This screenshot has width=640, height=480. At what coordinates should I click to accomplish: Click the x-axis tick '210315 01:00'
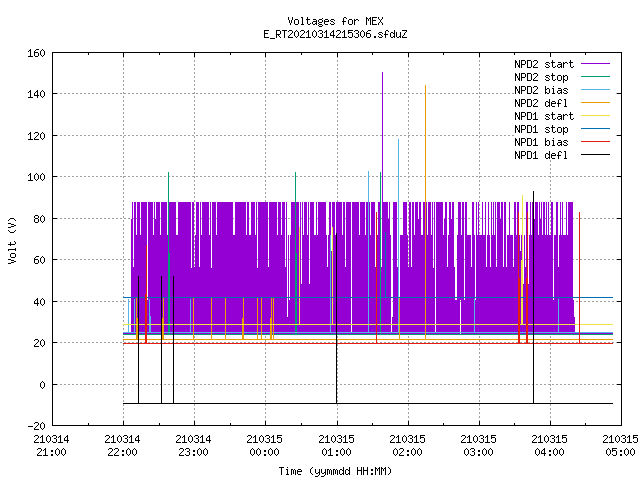coord(336,446)
